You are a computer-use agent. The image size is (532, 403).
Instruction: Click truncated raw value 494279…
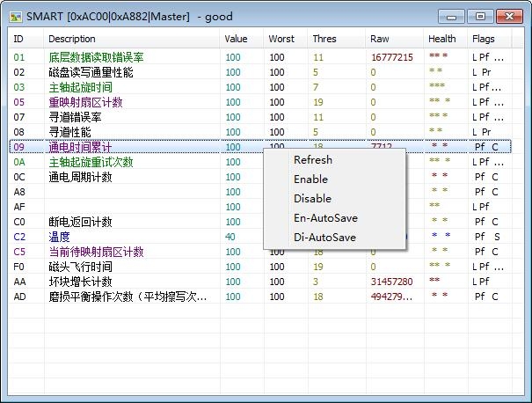(391, 297)
